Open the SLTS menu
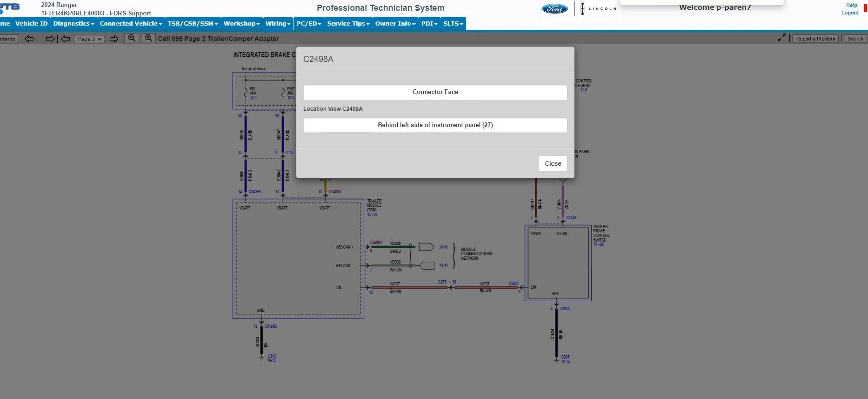Screen dimensions: 868x399 tap(453, 23)
